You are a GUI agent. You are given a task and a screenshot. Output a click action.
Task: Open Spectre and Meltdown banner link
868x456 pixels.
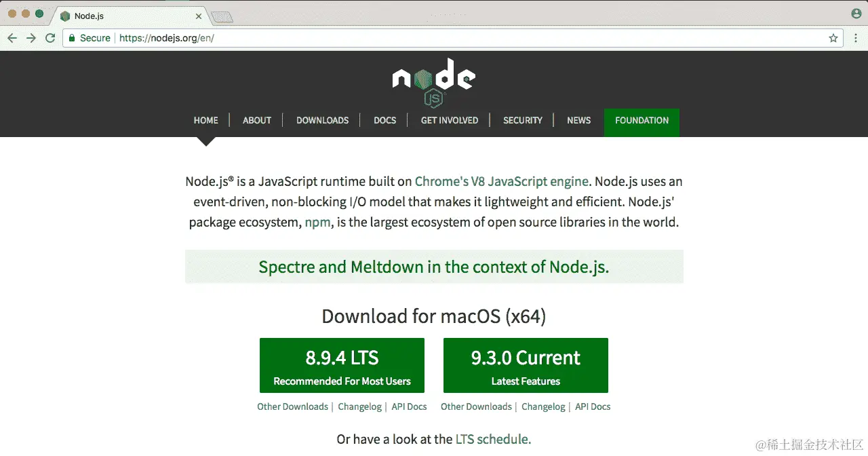coord(434,267)
